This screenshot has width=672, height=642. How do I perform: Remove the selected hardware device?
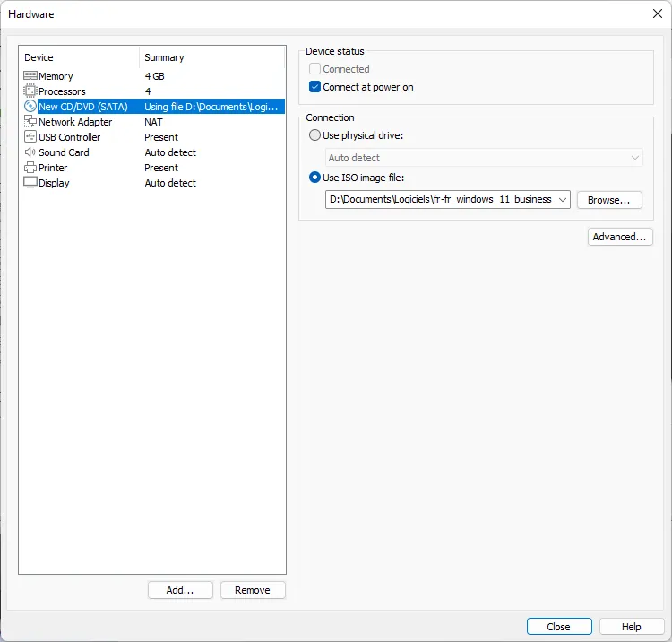pyautogui.click(x=253, y=590)
